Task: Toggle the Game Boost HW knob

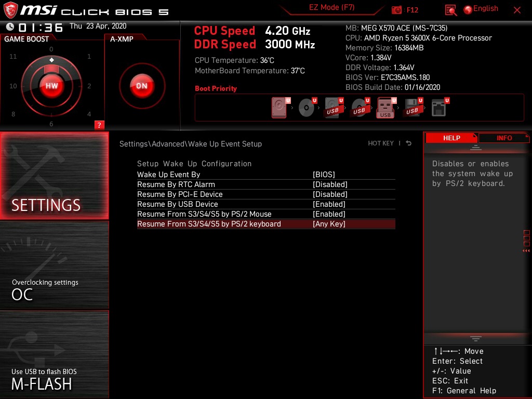Action: tap(51, 86)
